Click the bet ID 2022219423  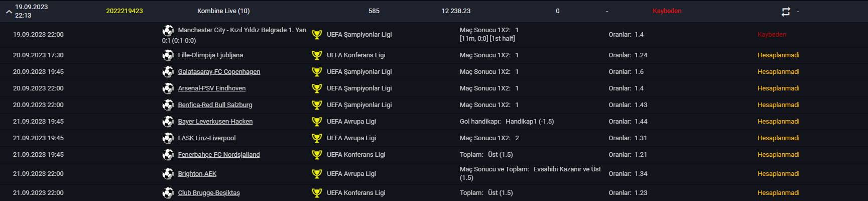point(125,11)
